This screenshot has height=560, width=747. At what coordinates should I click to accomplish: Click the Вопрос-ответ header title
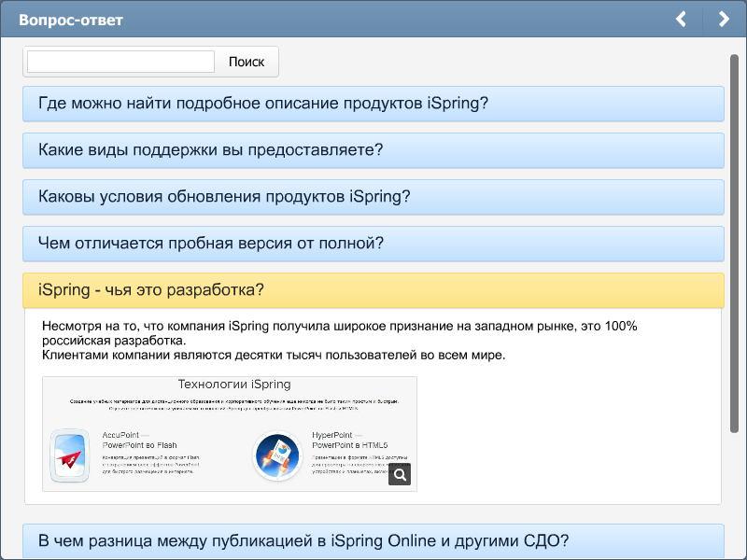point(71,20)
